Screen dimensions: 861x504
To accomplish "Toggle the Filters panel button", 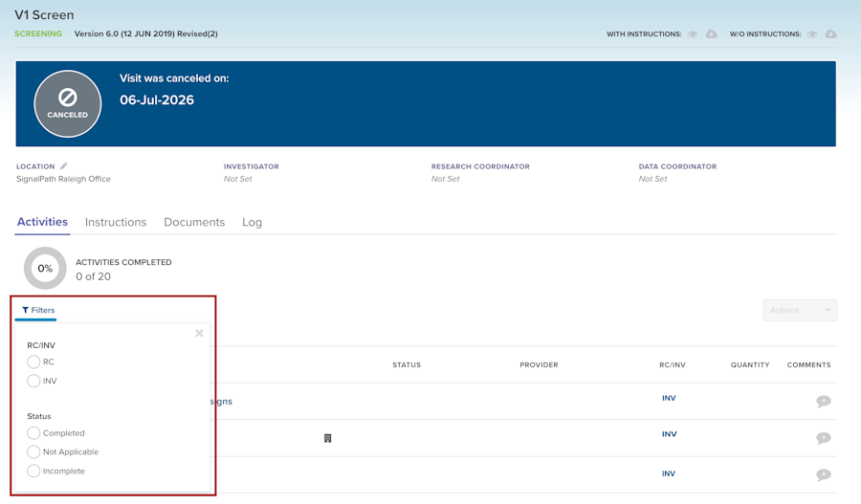I will click(x=38, y=310).
